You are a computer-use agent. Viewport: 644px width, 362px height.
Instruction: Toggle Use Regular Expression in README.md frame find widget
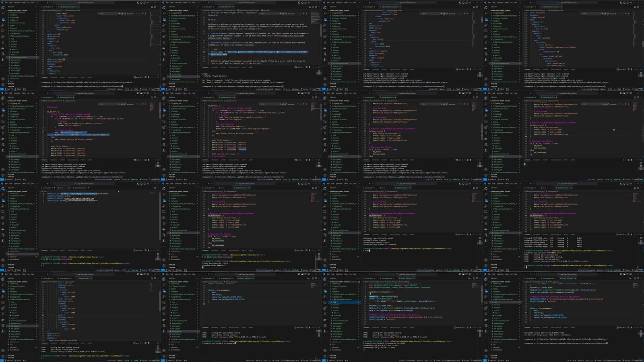click(286, 14)
